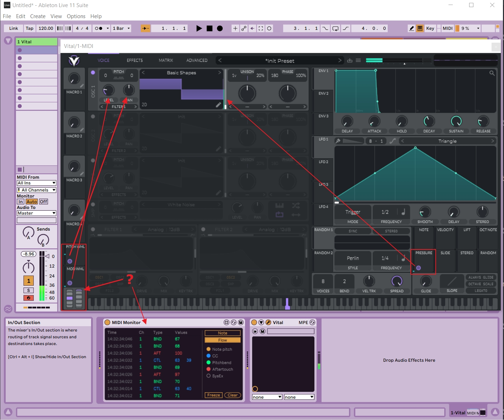Enable Solo on track 1 Vital

28,290
